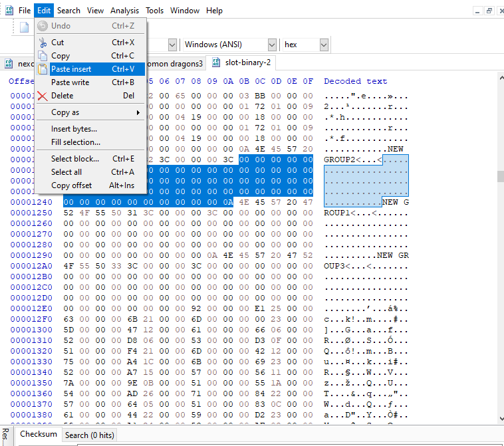Image resolution: width=504 pixels, height=446 pixels.
Task: Choose Insert bytes... menu entry
Action: point(90,129)
